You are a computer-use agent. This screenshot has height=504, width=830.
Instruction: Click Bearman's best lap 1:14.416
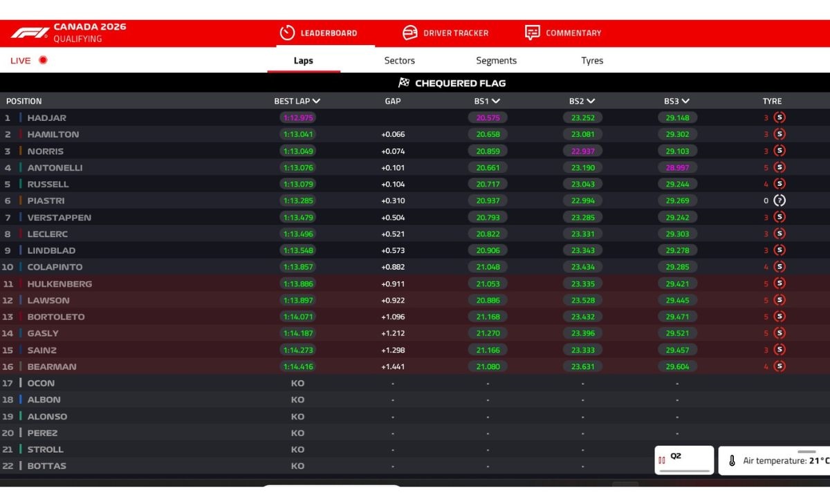coord(298,366)
